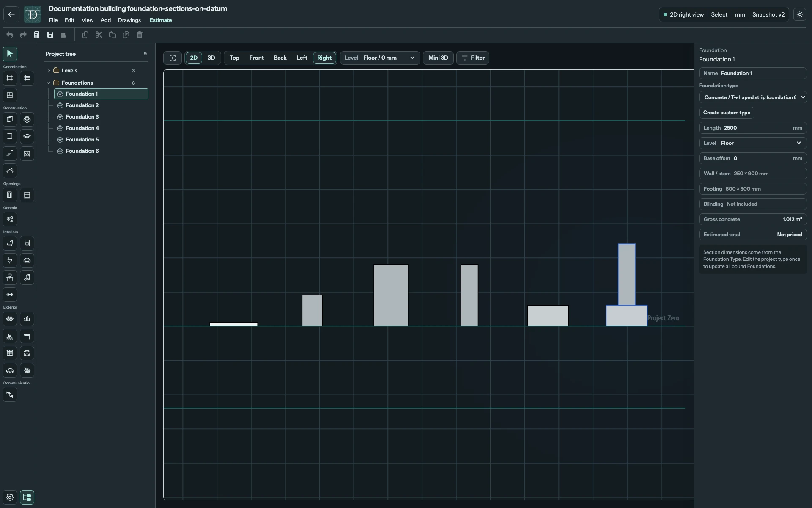Image resolution: width=812 pixels, height=508 pixels.
Task: Click the swimming pool exterior icon
Action: (10, 336)
